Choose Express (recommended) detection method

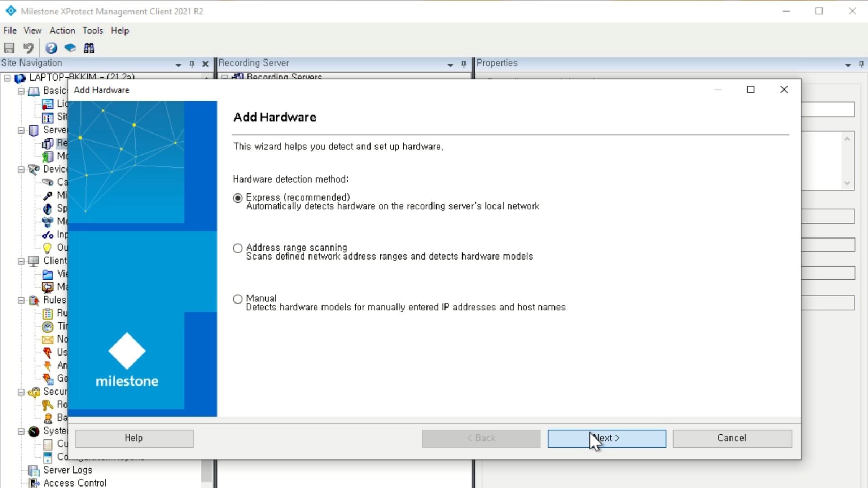[x=237, y=198]
